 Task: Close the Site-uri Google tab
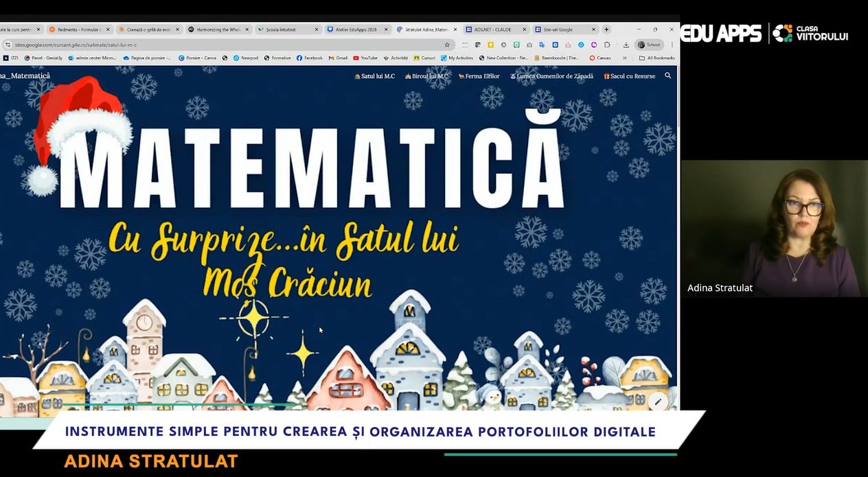pyautogui.click(x=593, y=30)
